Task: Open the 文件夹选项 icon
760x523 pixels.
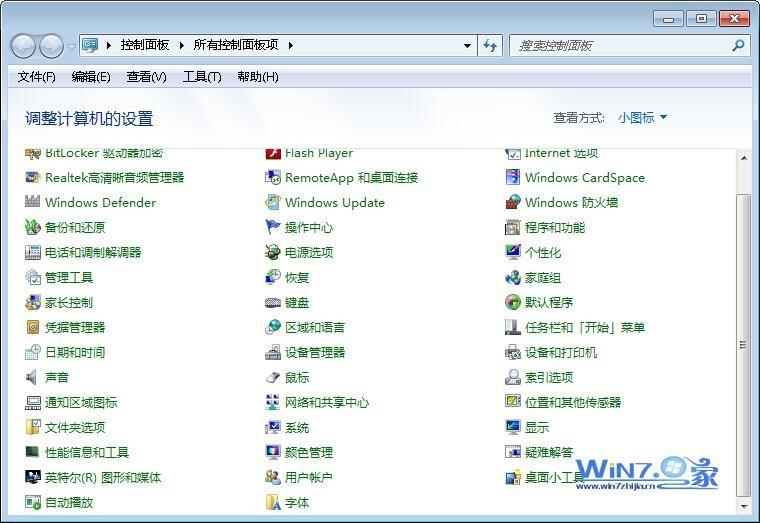Action: point(32,427)
